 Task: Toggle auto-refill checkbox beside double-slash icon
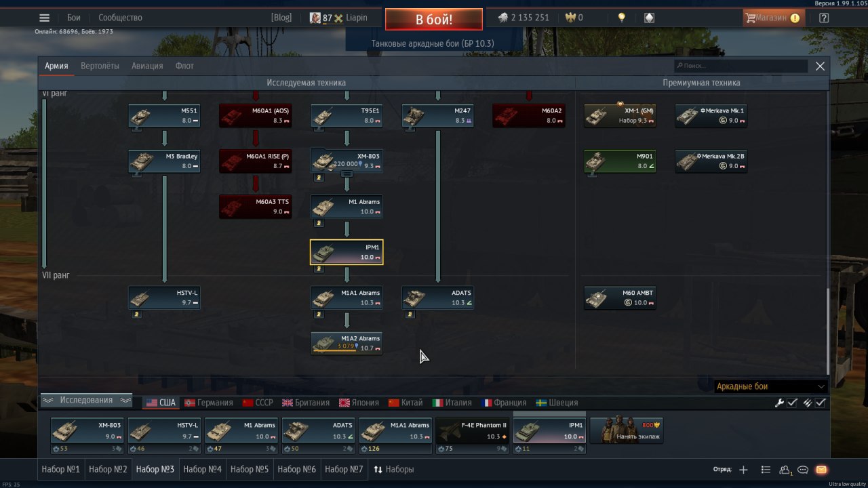pyautogui.click(x=821, y=403)
